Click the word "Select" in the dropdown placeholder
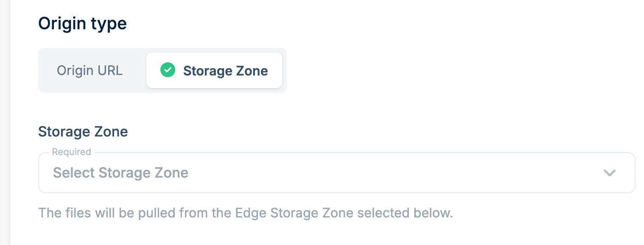 click(74, 173)
